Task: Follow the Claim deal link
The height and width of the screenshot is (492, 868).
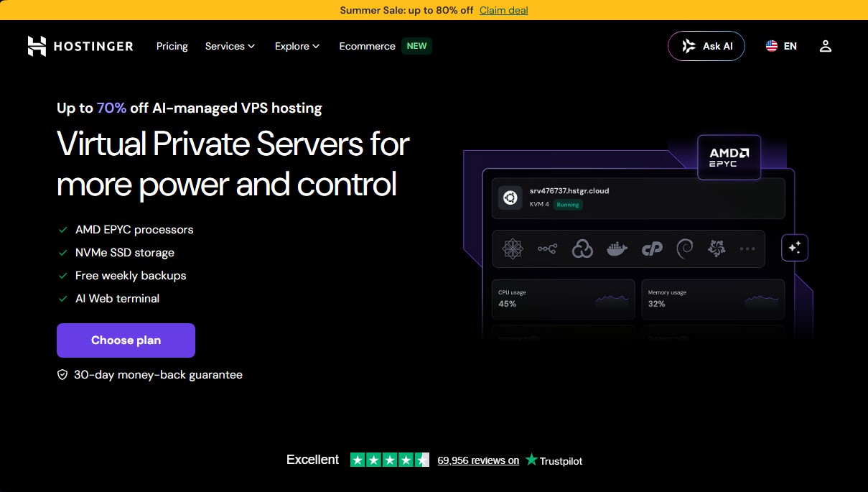Action: (504, 10)
